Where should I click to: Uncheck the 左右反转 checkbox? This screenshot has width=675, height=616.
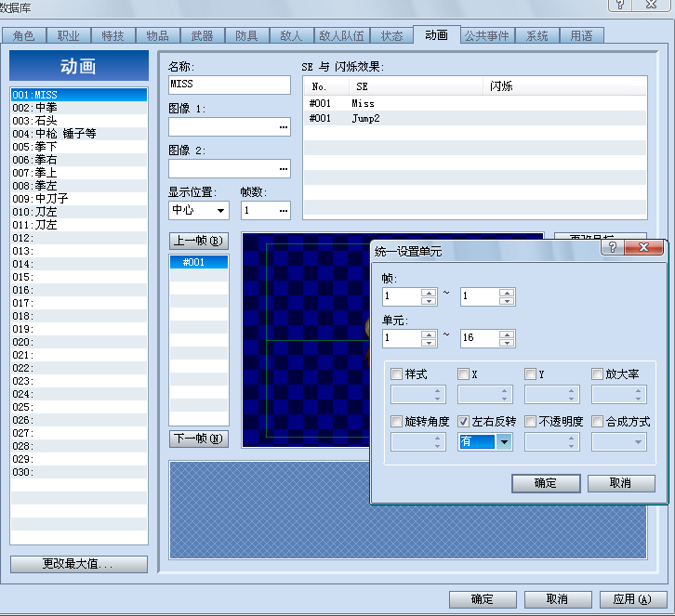pos(463,421)
